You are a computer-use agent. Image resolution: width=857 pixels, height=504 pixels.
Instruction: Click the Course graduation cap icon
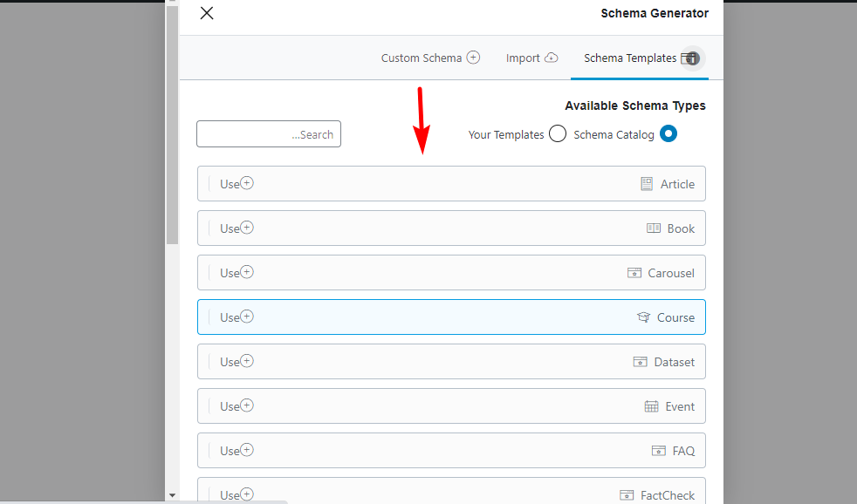coord(644,317)
